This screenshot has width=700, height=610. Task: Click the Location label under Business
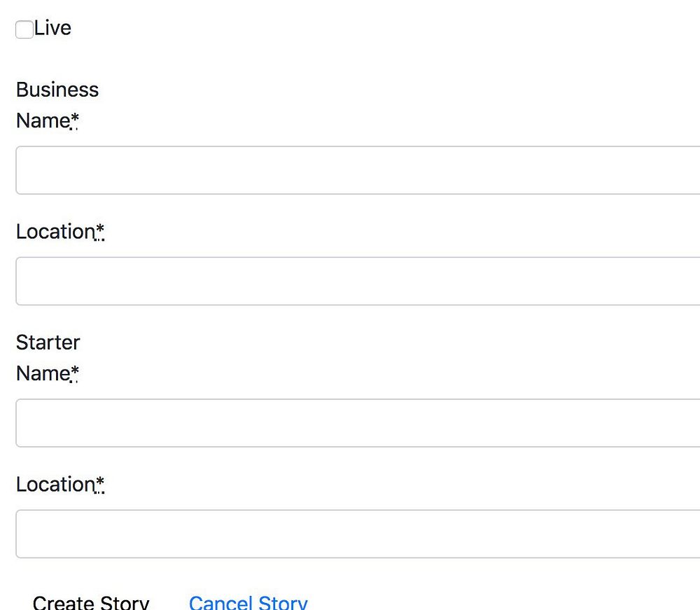[x=55, y=231]
